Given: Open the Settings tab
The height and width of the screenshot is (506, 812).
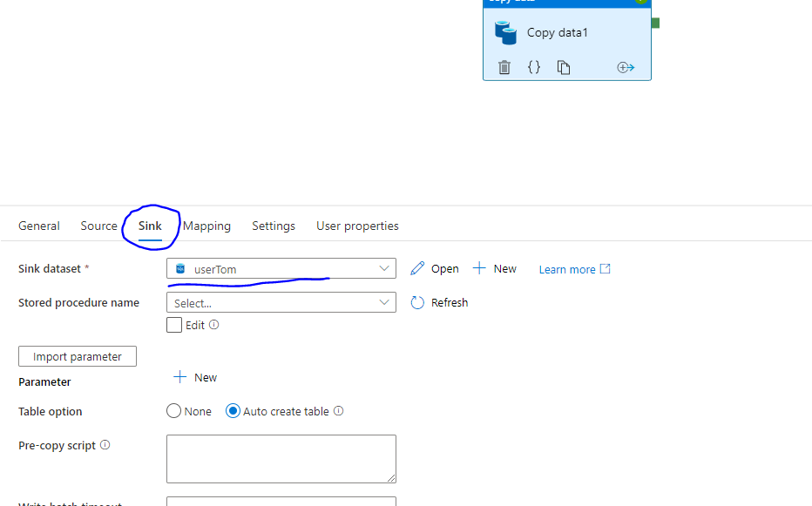Looking at the screenshot, I should 274,226.
